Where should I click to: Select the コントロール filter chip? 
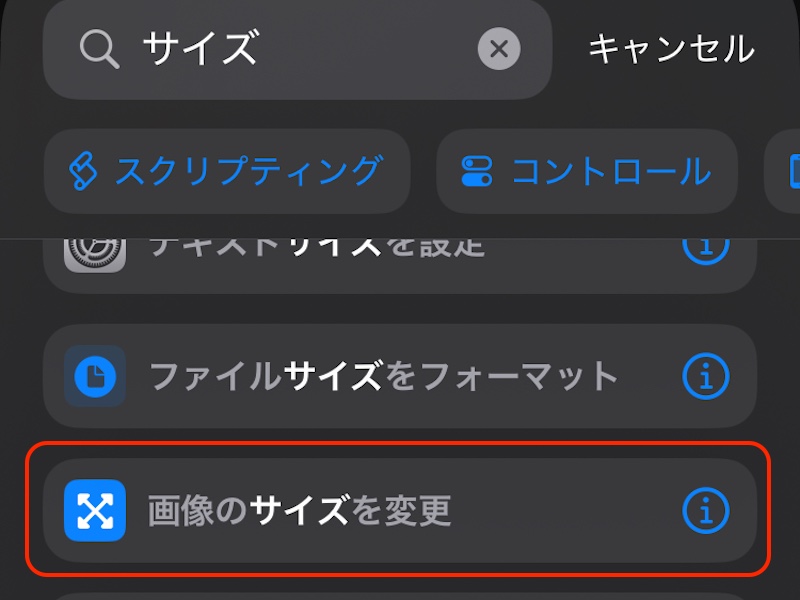coord(587,171)
